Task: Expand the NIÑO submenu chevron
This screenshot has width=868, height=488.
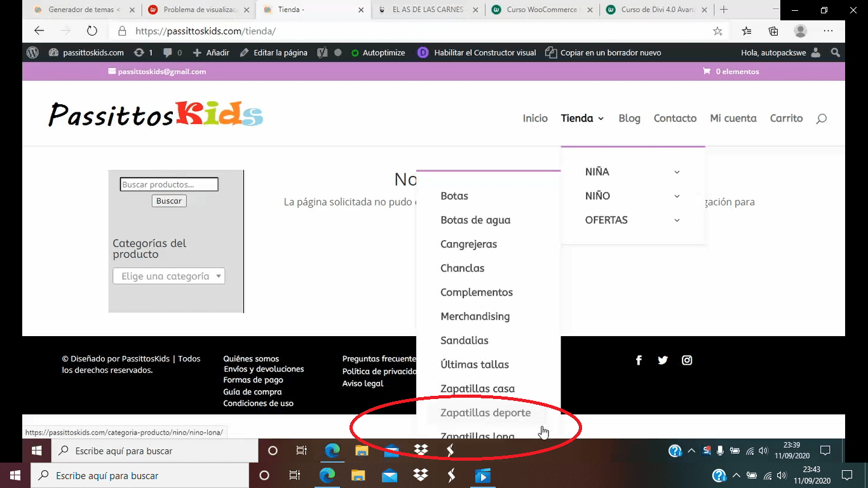Action: 677,196
